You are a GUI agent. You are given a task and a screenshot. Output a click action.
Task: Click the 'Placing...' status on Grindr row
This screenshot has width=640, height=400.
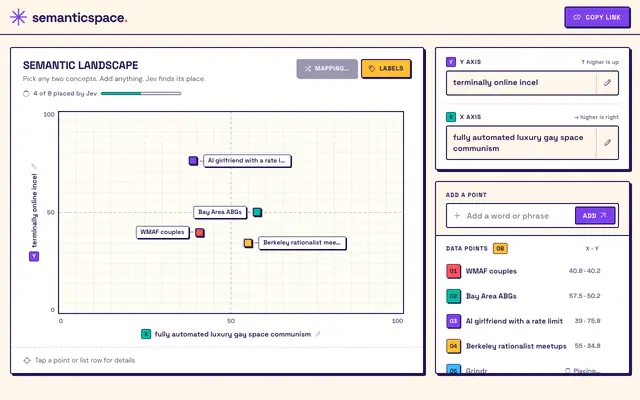[582, 371]
